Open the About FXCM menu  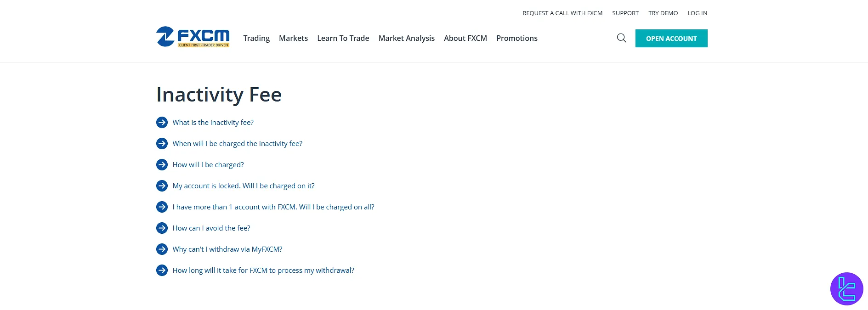pyautogui.click(x=465, y=38)
